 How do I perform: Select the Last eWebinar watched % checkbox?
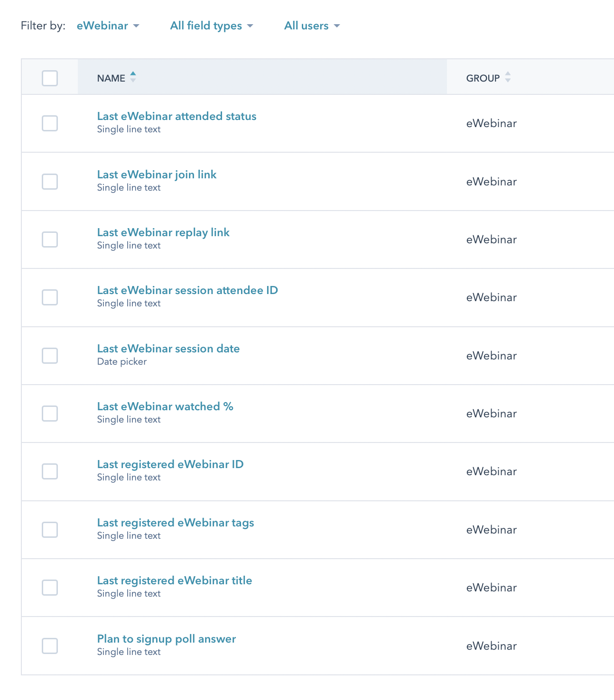click(50, 414)
